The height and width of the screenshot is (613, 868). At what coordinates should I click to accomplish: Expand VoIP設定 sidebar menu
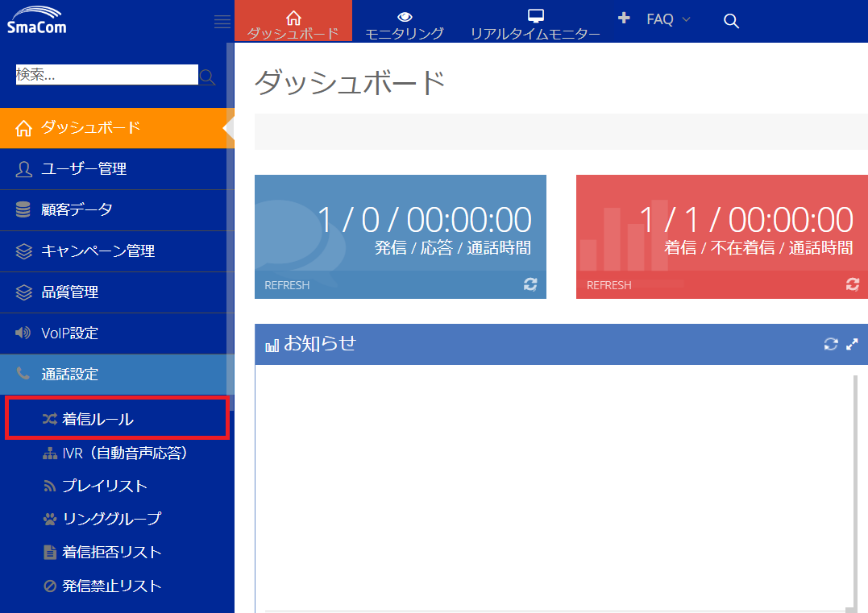[x=117, y=333]
